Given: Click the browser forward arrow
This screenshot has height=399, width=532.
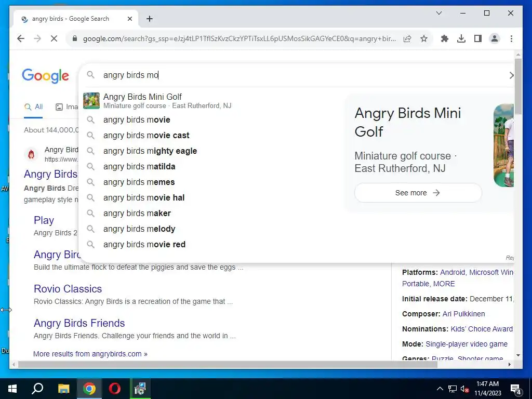Looking at the screenshot, I should click(37, 38).
